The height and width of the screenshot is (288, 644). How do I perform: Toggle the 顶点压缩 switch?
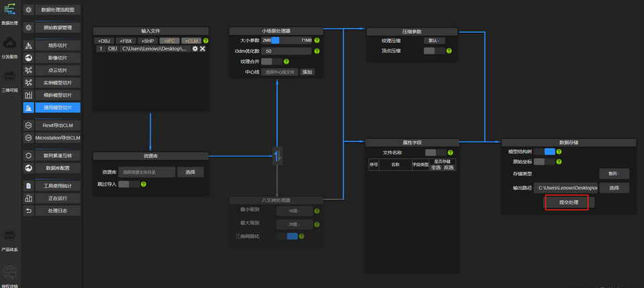point(435,51)
